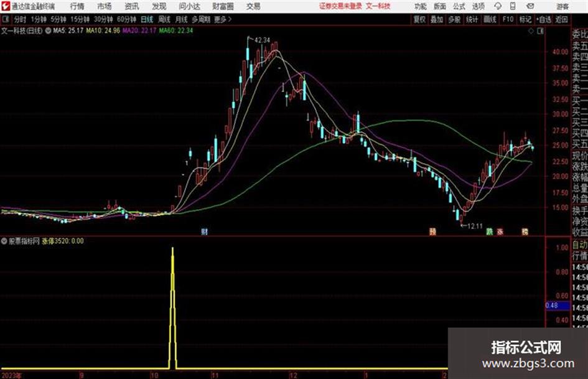Click the green 跌 event marker
This screenshot has height=379, width=588.
pyautogui.click(x=489, y=232)
